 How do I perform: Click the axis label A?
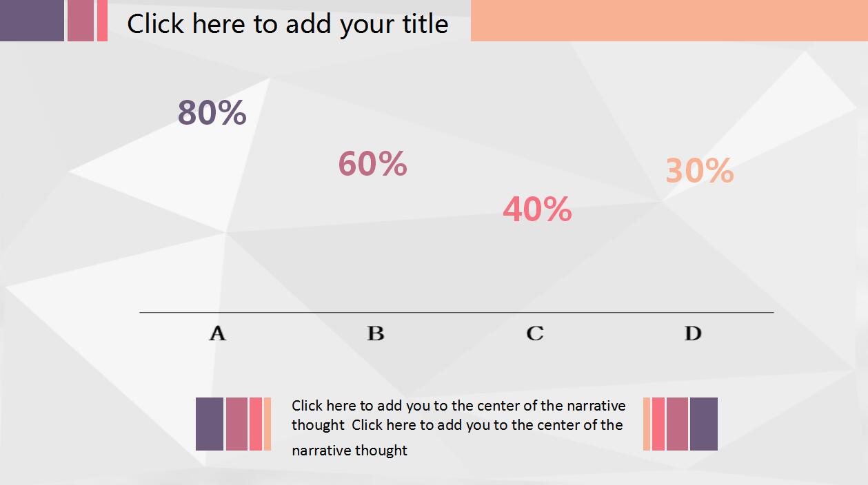click(x=217, y=333)
